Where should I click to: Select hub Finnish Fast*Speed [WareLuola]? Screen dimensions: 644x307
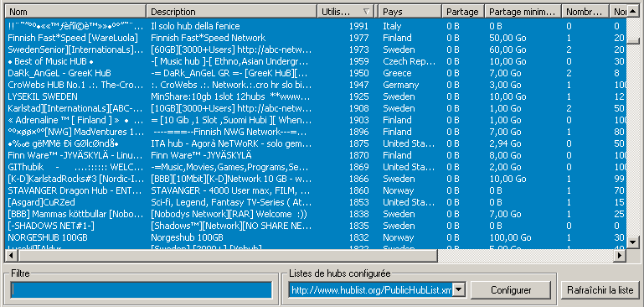pos(73,38)
